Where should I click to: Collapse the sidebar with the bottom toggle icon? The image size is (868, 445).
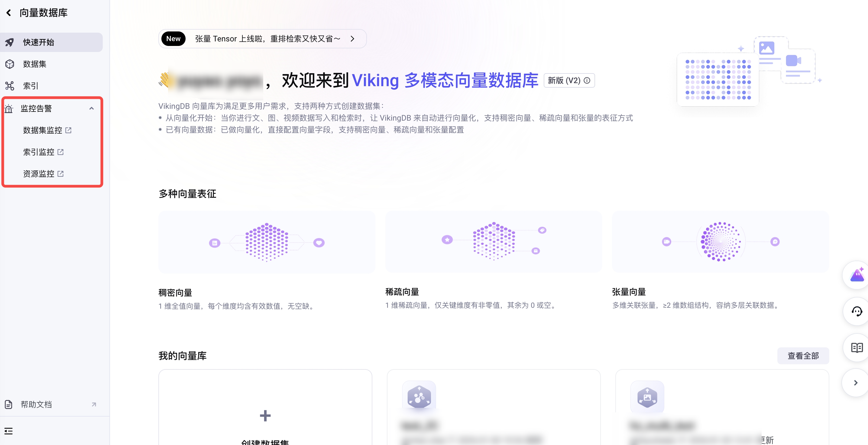coord(8,431)
